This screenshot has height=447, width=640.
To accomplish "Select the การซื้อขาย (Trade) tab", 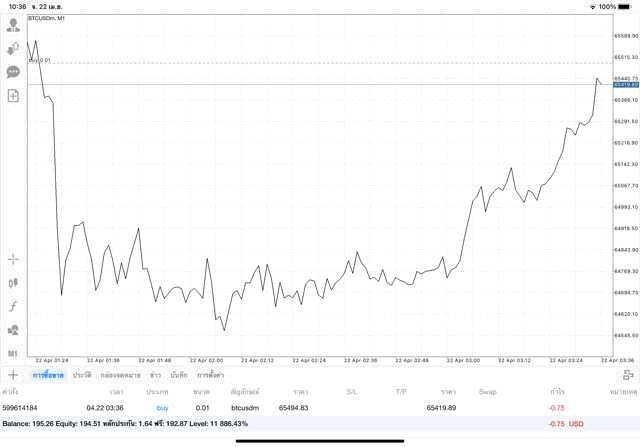I will pyautogui.click(x=48, y=375).
